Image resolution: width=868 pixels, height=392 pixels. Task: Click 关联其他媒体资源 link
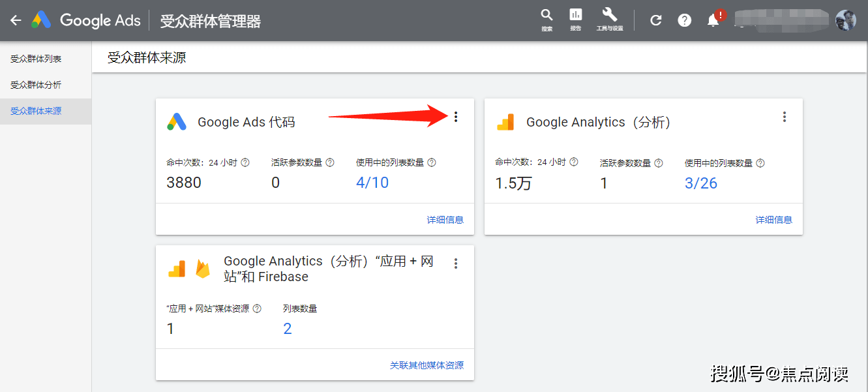click(427, 365)
